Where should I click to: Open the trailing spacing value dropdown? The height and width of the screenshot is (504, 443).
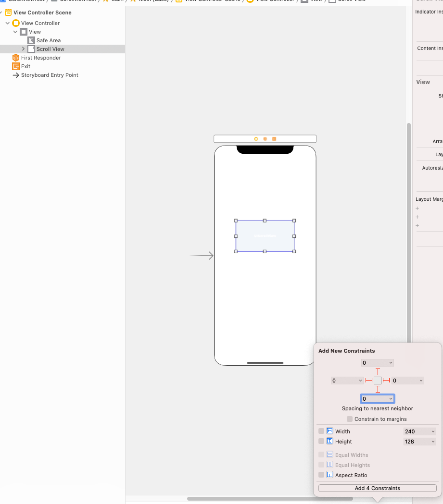tap(421, 381)
